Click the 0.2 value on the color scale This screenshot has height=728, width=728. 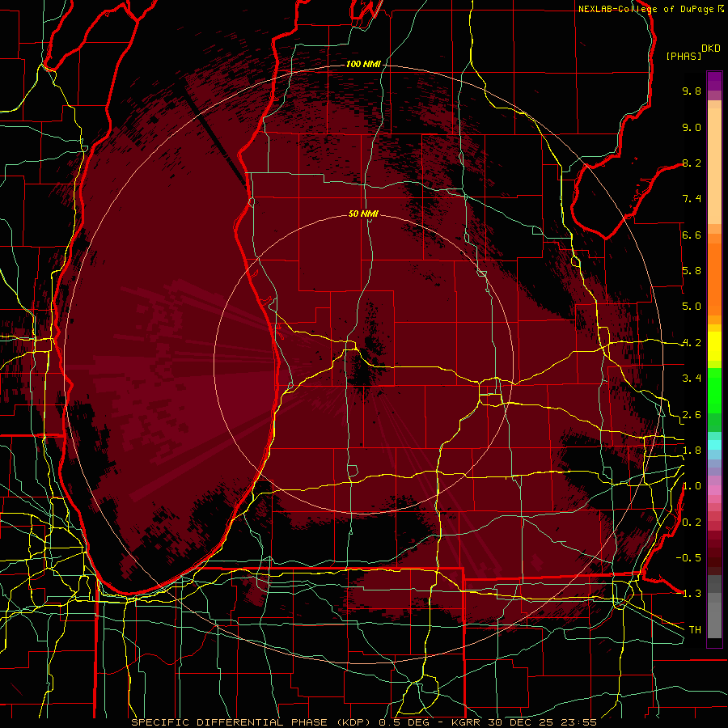(692, 523)
